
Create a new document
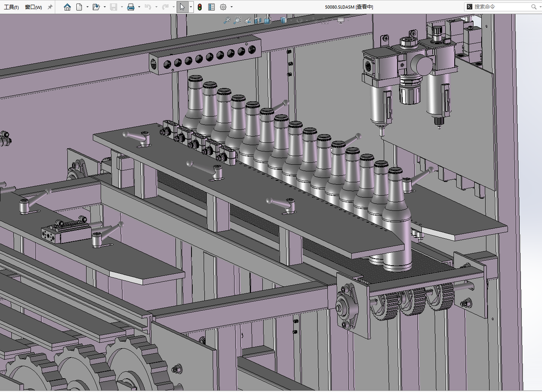click(x=79, y=6)
